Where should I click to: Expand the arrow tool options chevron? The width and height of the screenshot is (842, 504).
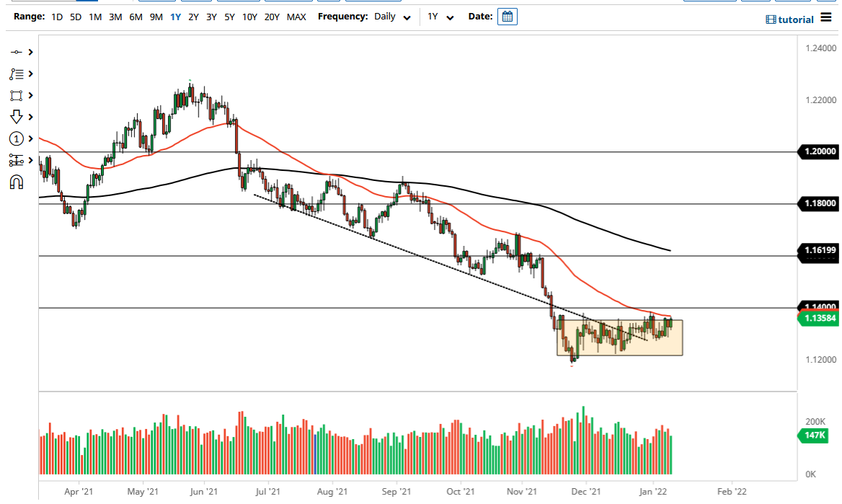click(29, 117)
